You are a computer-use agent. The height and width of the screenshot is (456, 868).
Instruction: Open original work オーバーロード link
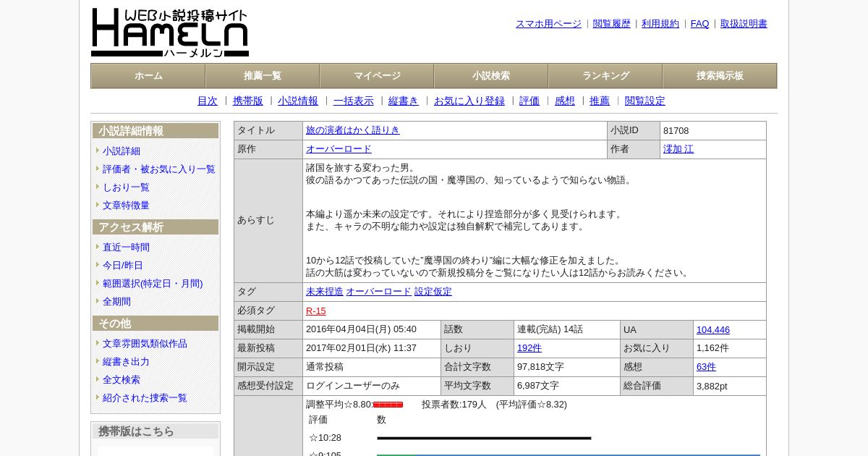339,149
